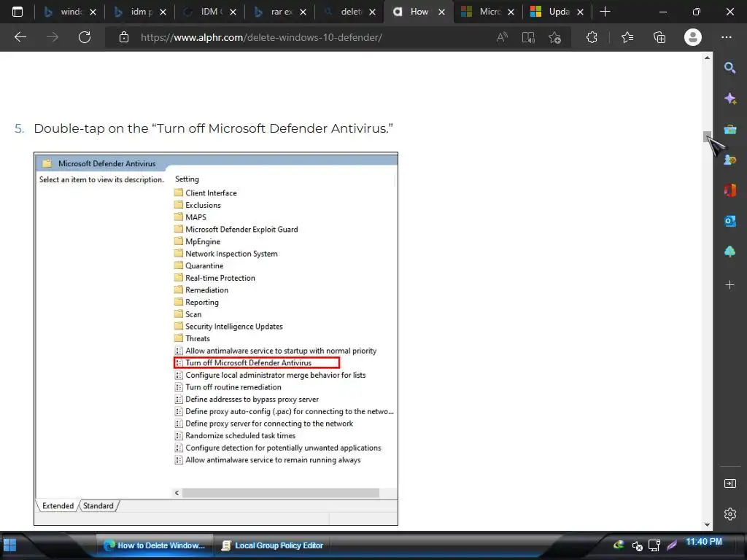
Task: Add a new app to sidebar
Action: point(729,285)
